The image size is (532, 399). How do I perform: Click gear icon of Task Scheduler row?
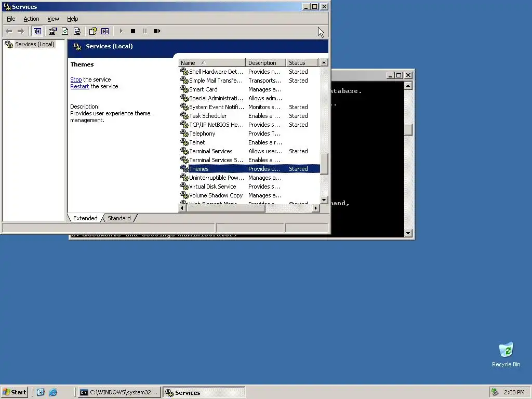pos(184,116)
